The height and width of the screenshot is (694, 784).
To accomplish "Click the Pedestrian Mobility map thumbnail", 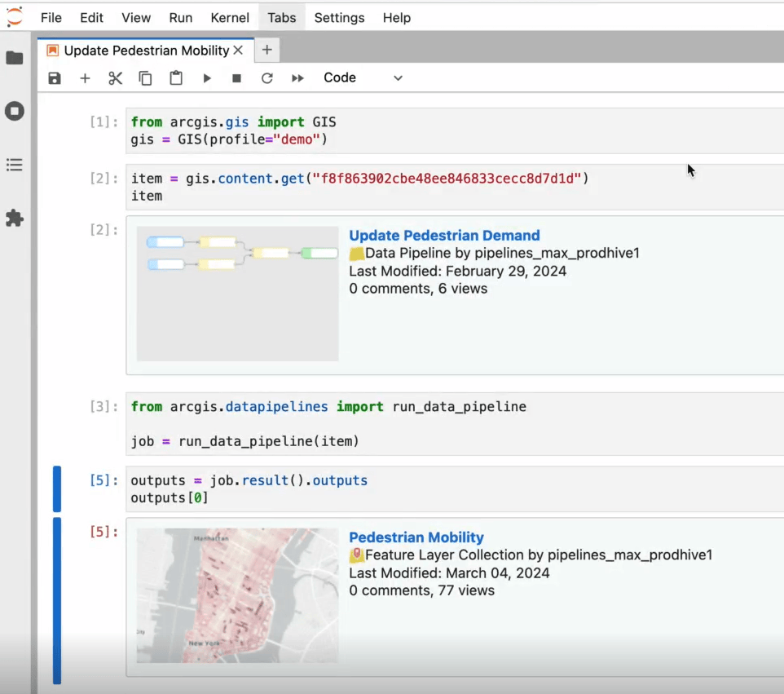I will (236, 595).
